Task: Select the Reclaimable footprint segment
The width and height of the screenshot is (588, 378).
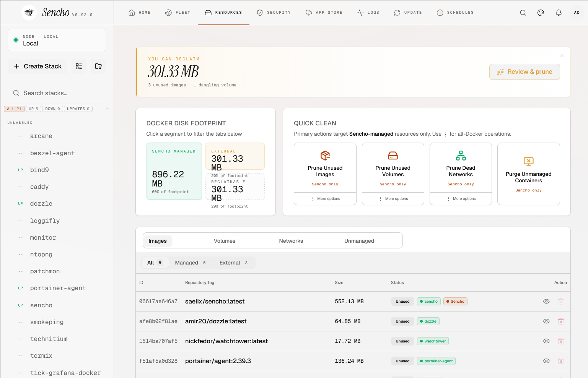Action: click(235, 187)
